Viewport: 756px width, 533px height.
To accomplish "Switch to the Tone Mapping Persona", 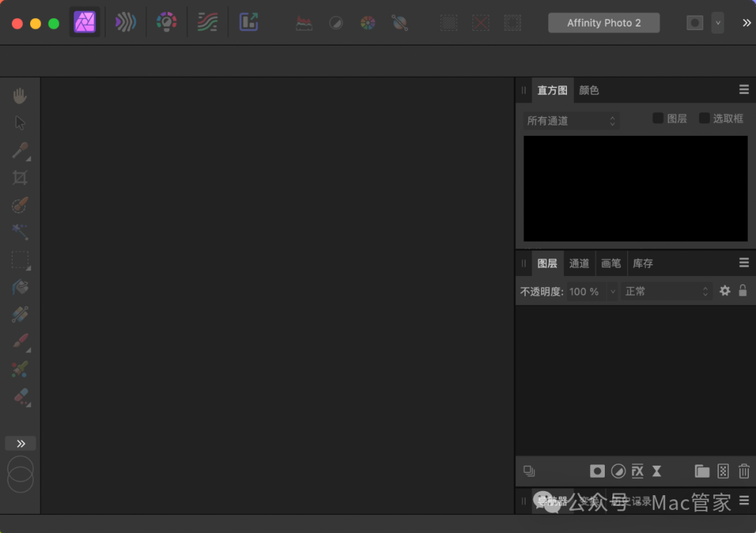I will coord(207,22).
